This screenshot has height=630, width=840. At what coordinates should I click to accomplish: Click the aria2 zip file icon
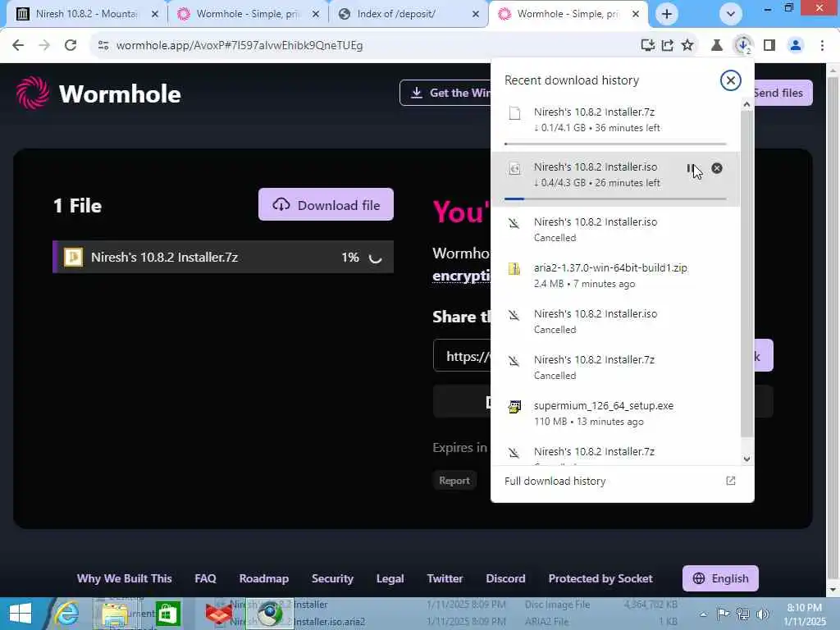click(x=514, y=268)
